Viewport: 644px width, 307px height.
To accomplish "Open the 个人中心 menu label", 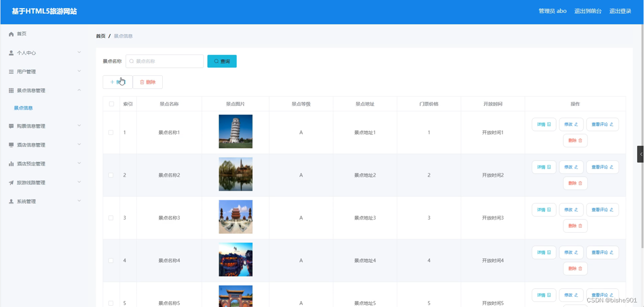I will 26,53.
